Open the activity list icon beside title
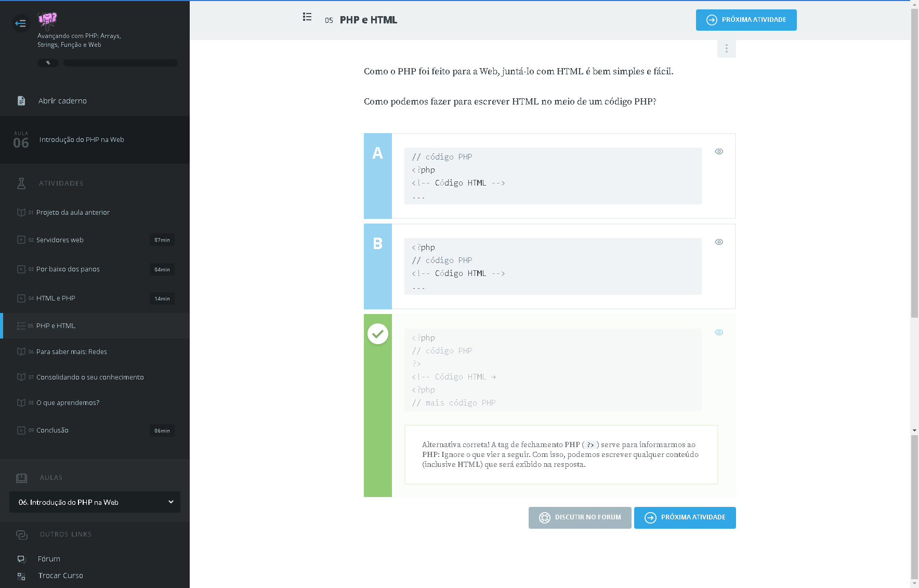 [307, 17]
